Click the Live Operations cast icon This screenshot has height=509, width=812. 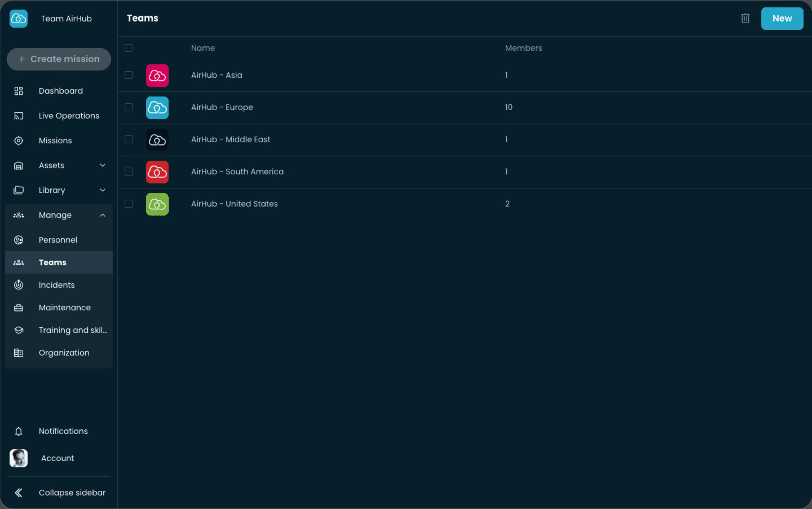click(19, 116)
